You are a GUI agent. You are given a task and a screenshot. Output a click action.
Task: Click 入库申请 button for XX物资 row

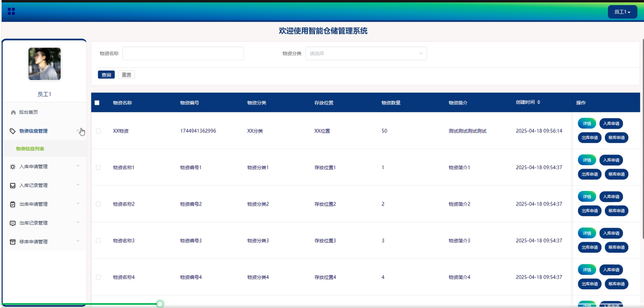pos(611,124)
